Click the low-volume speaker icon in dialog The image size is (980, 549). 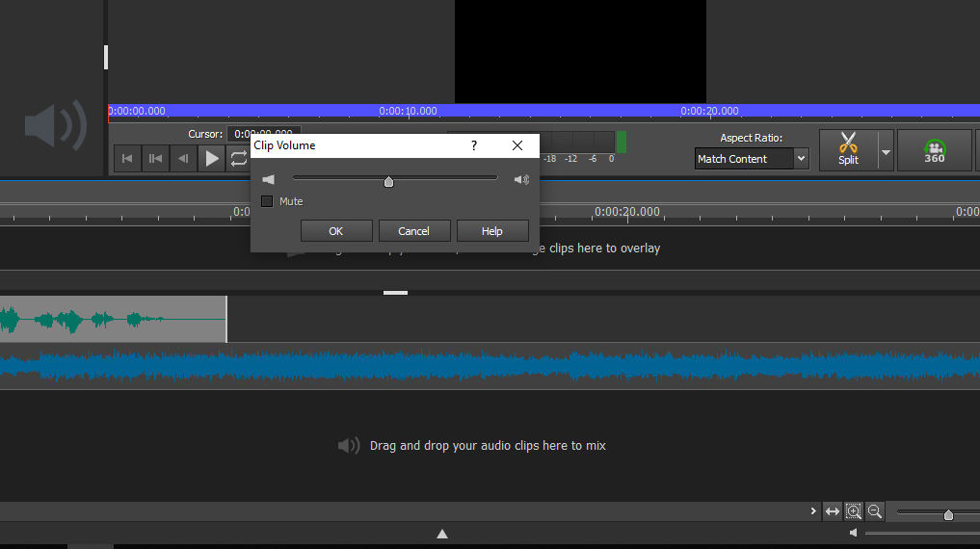tap(269, 180)
